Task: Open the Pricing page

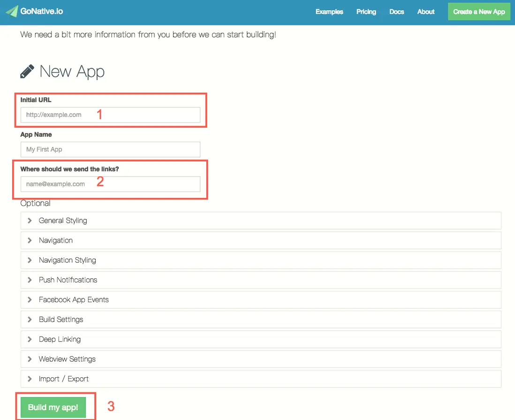Action: [x=366, y=12]
